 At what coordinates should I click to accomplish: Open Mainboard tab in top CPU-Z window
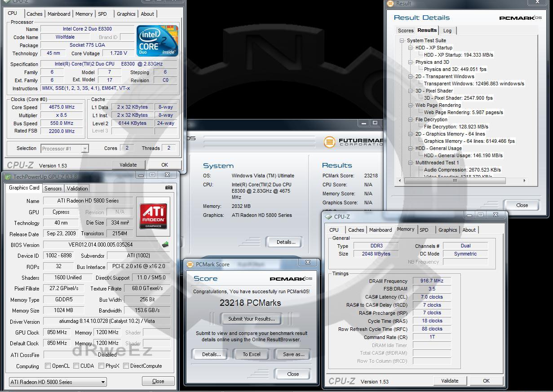click(x=59, y=14)
